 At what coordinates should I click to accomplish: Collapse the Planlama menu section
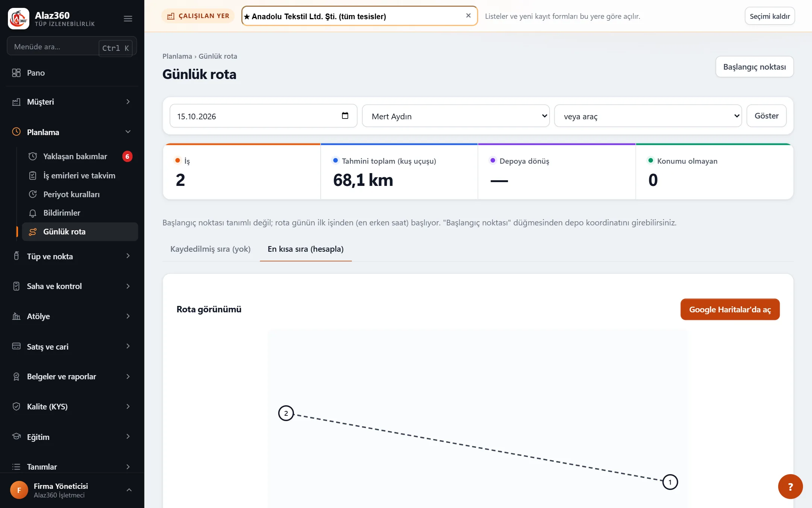(x=128, y=132)
